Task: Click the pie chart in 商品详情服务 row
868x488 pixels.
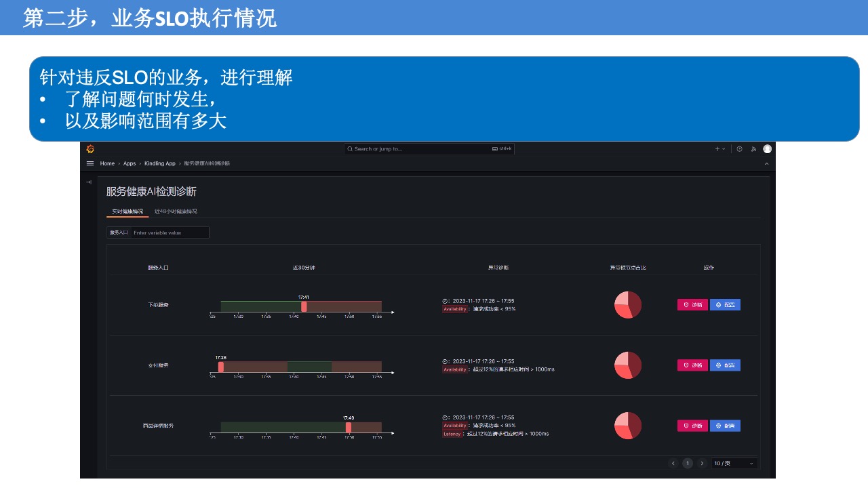Action: 628,426
